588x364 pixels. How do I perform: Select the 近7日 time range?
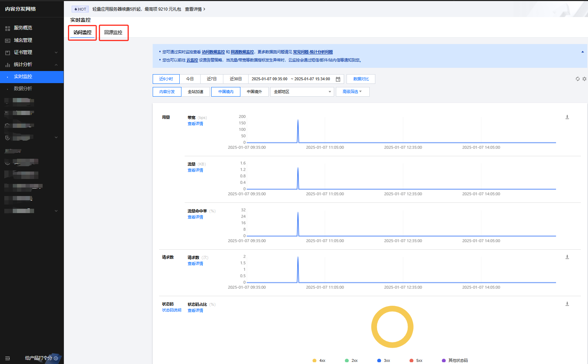point(212,79)
